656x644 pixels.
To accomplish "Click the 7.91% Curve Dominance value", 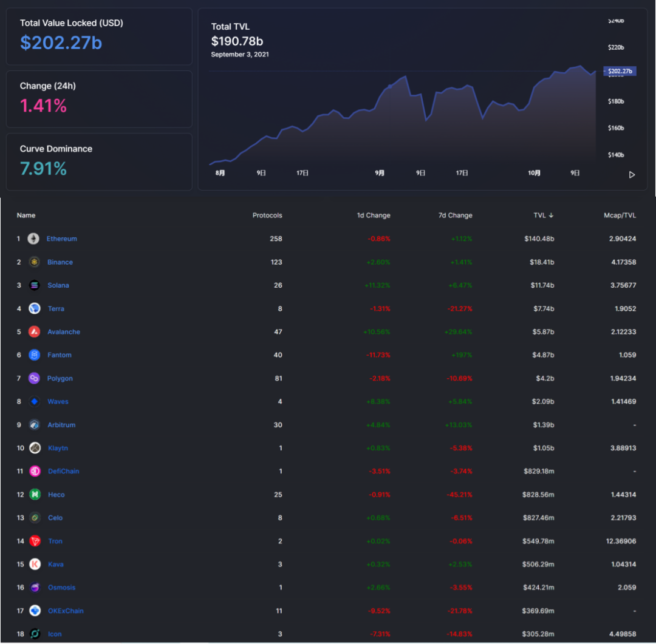I will coord(43,169).
